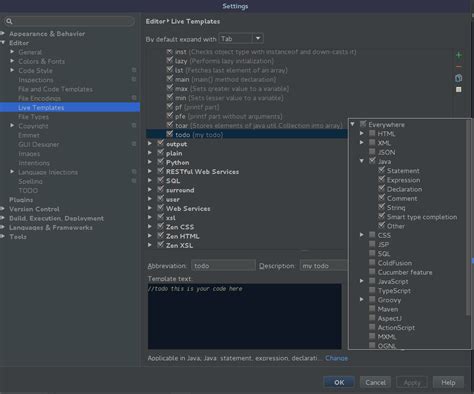Viewport: 474px width, 394px height.
Task: Click the Description input field
Action: coord(324,266)
